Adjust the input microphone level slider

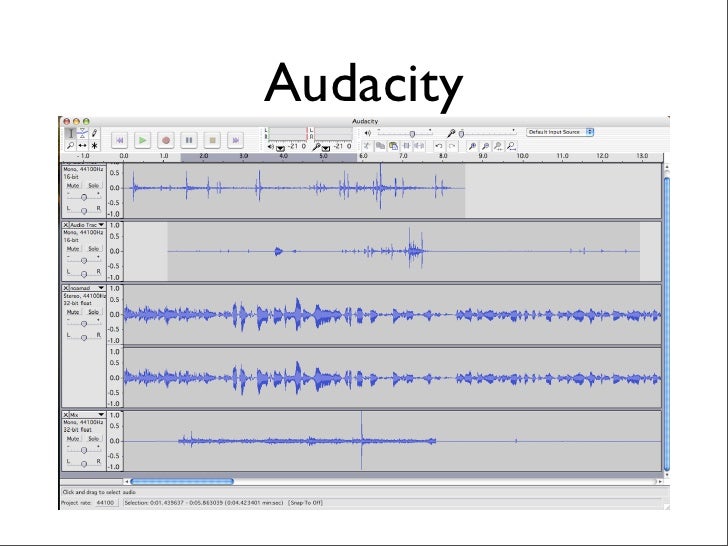(488, 134)
